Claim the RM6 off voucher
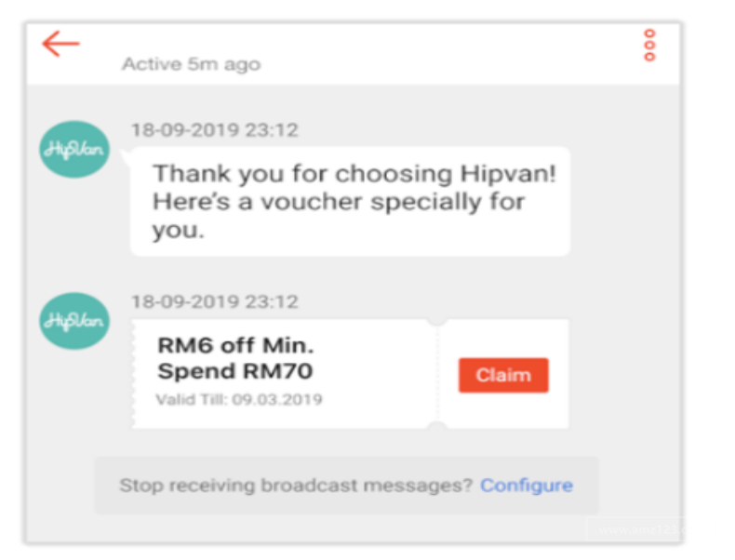The height and width of the screenshot is (560, 735). (x=503, y=375)
